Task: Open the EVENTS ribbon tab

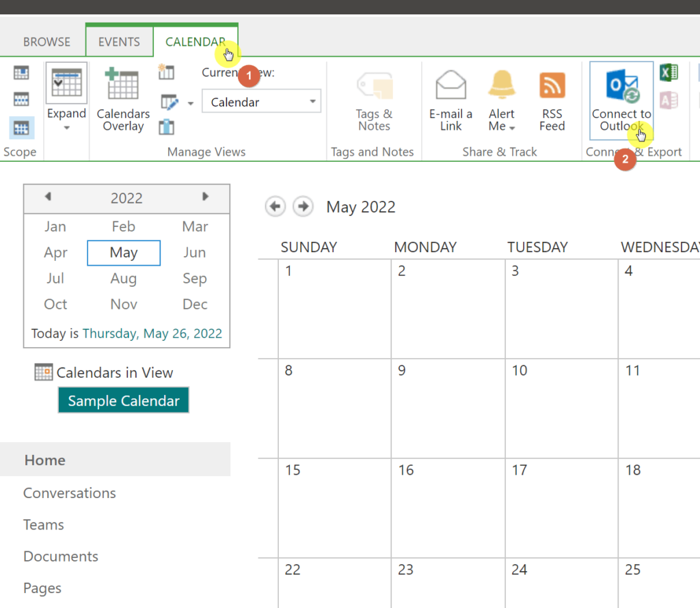Action: click(x=119, y=42)
